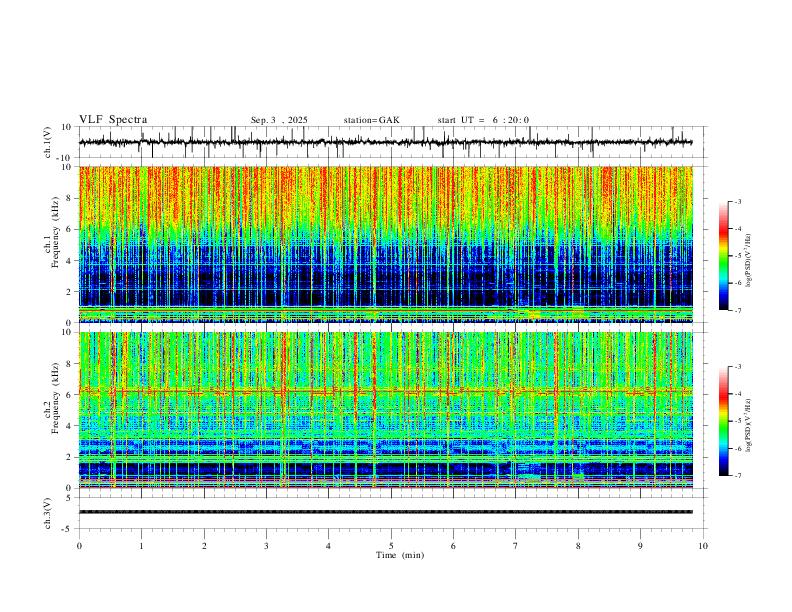Screen dimensions: 792x612
Task: Click the time axis tick label "3"
Action: 266,546
